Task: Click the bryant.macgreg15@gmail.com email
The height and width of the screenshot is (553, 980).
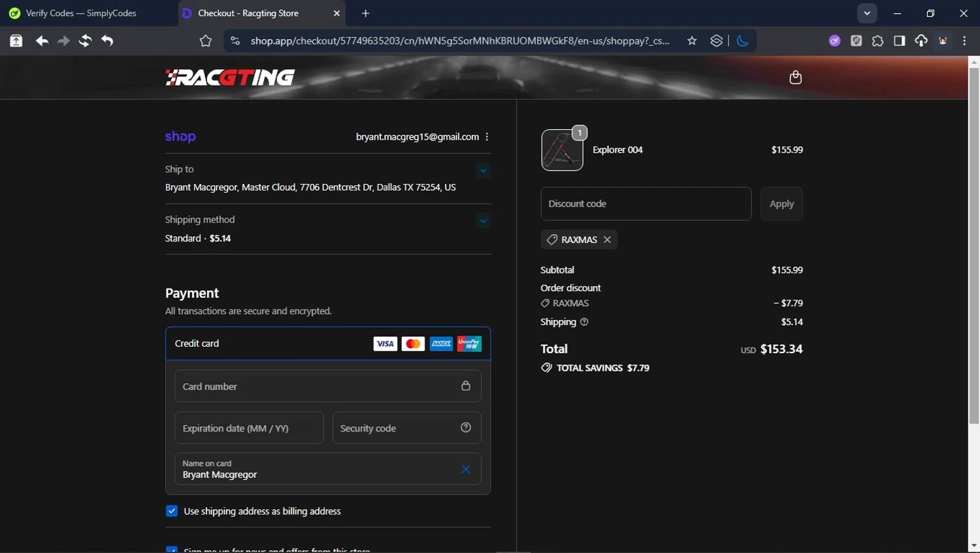Action: [x=417, y=137]
